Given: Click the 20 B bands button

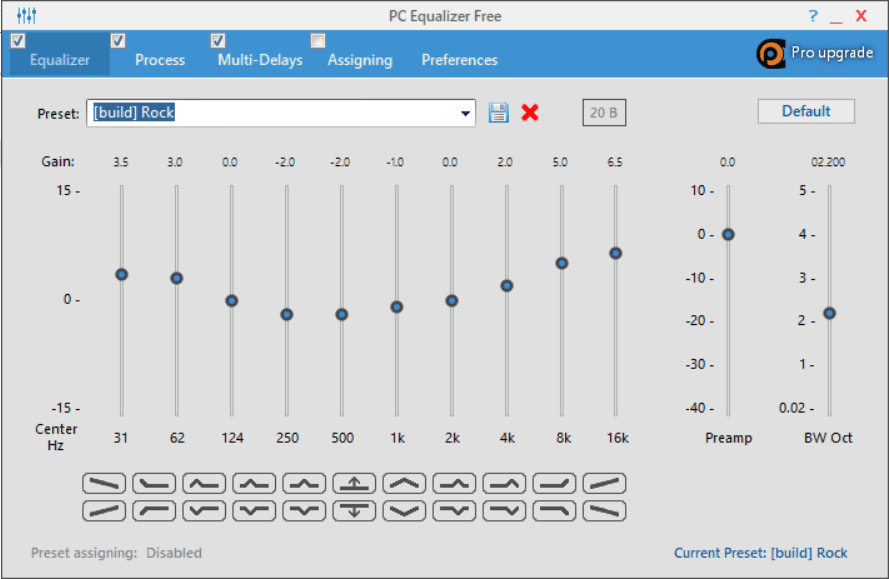Looking at the screenshot, I should click(x=604, y=112).
